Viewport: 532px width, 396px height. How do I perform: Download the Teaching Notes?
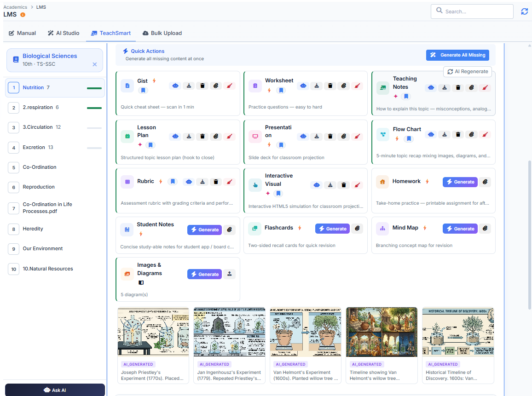445,87
